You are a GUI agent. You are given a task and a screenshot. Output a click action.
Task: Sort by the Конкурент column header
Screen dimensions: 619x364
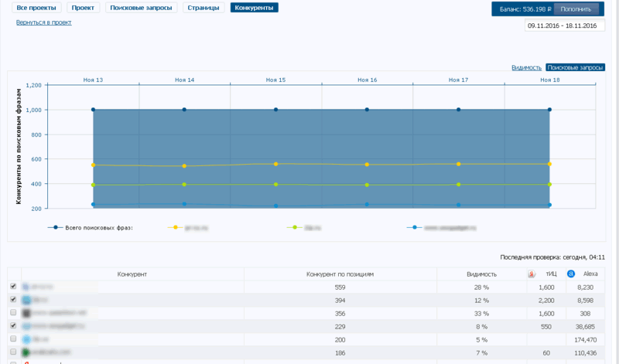tap(132, 274)
